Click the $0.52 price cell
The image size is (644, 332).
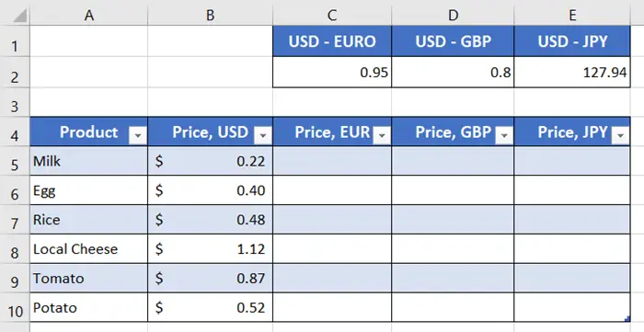[211, 307]
